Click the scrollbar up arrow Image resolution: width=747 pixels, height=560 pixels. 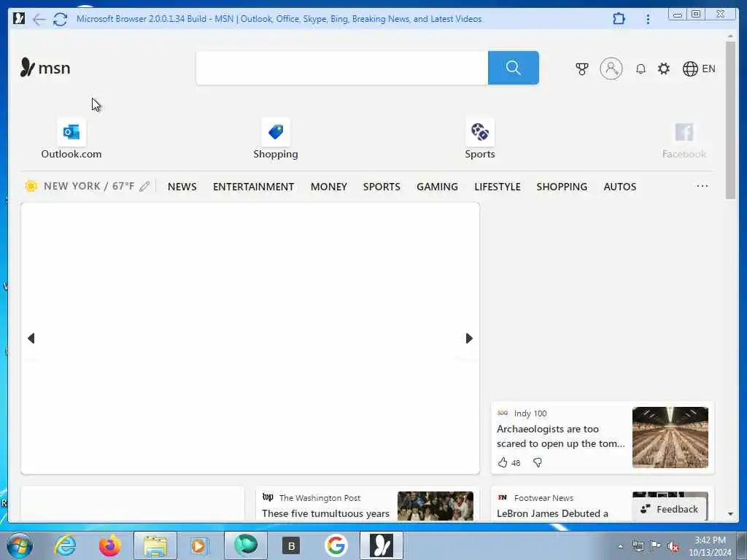(730, 36)
